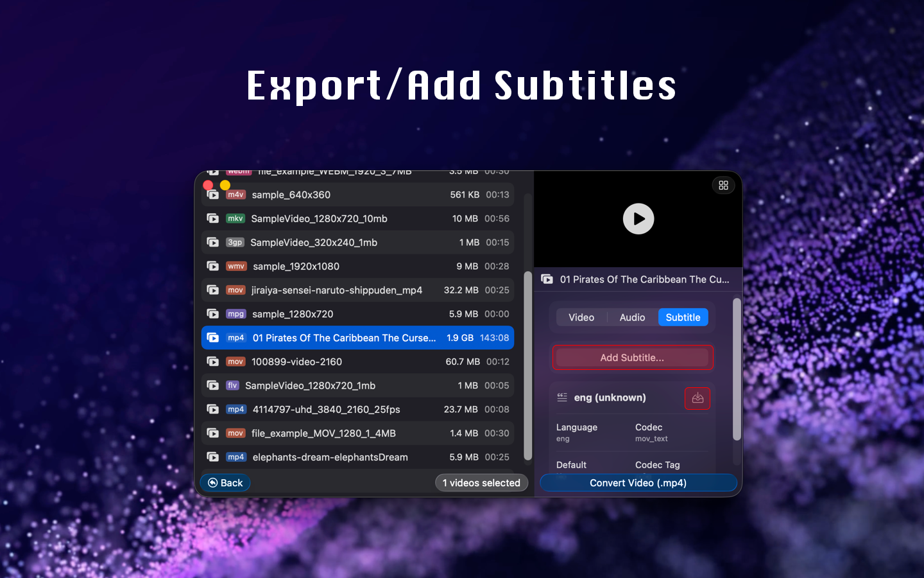Click the 1 videos selected indicator
This screenshot has width=924, height=578.
point(481,483)
